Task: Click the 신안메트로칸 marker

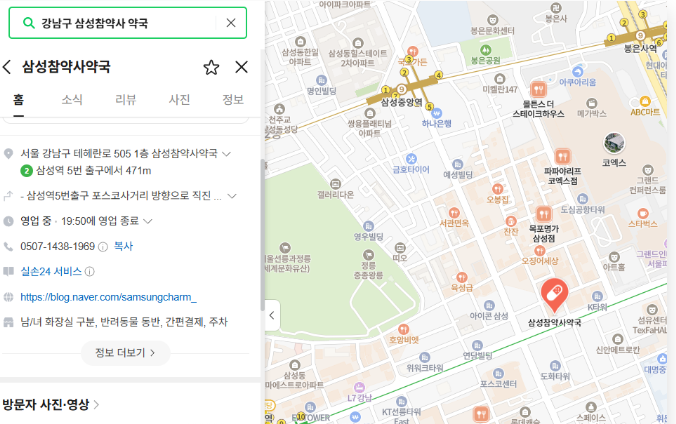Action: [618, 339]
